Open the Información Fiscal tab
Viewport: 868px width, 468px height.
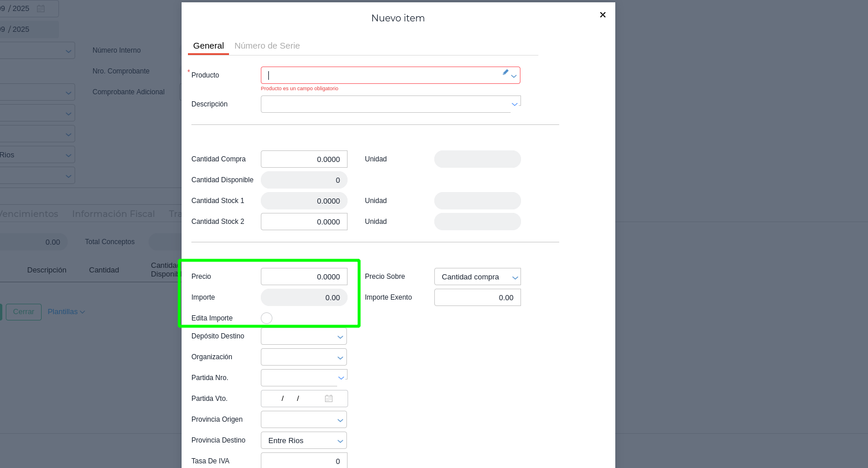(x=113, y=214)
